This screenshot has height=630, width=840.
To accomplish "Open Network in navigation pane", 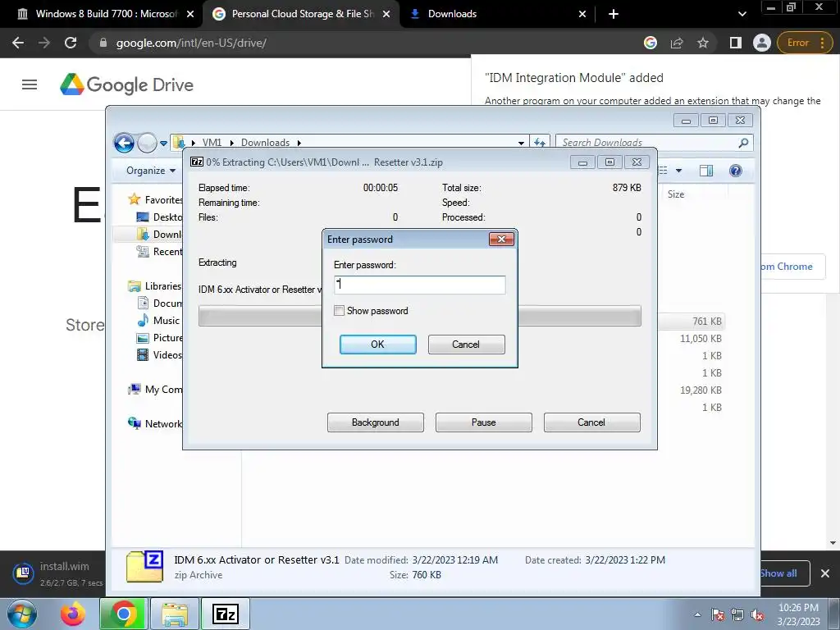I will point(155,424).
